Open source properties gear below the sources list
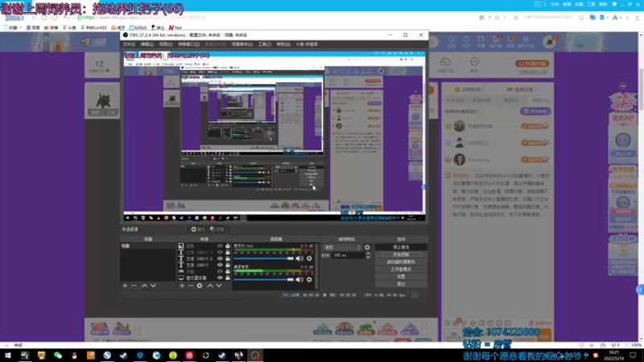Image resolution: width=644 pixels, height=362 pixels. click(x=200, y=286)
